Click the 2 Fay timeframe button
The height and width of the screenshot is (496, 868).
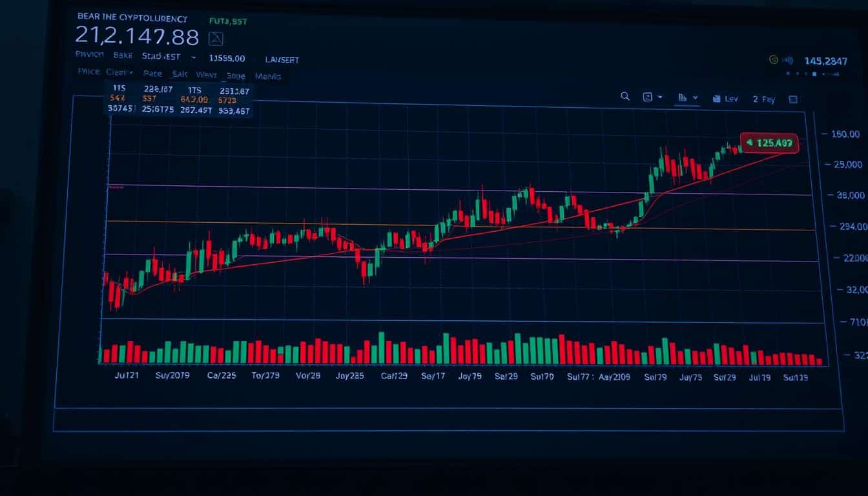pos(763,99)
